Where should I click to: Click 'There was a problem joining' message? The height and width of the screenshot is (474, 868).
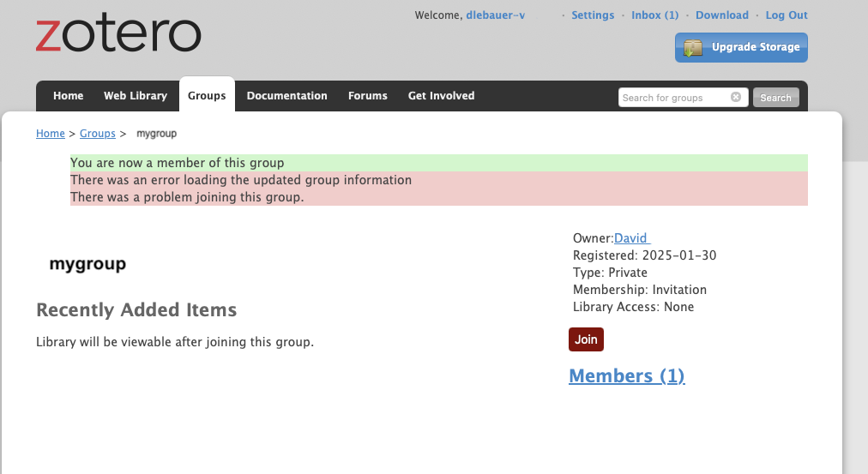pos(439,197)
